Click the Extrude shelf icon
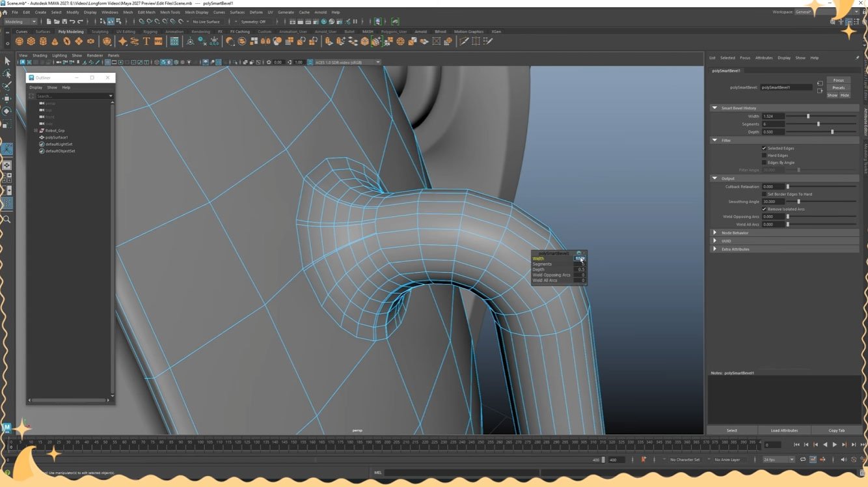The image size is (868, 487). point(329,41)
